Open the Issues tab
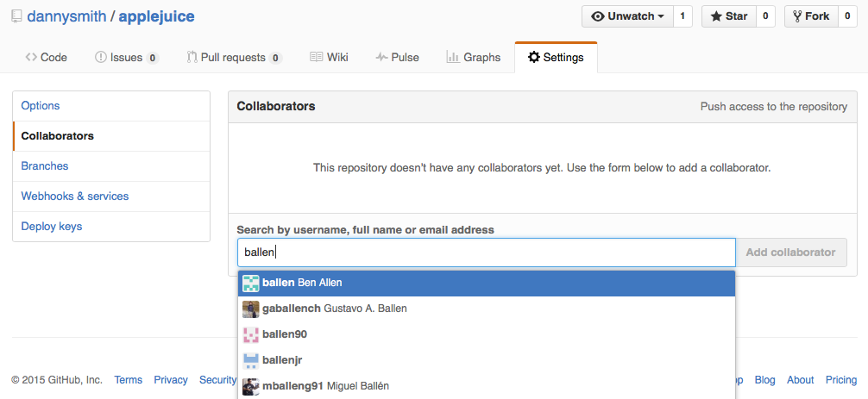 click(126, 58)
